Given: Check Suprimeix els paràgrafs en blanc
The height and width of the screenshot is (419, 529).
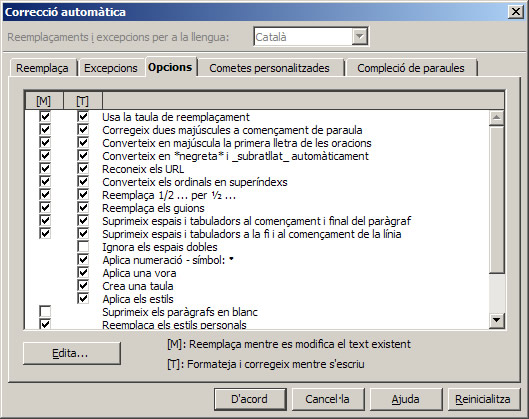Looking at the screenshot, I should coord(45,311).
